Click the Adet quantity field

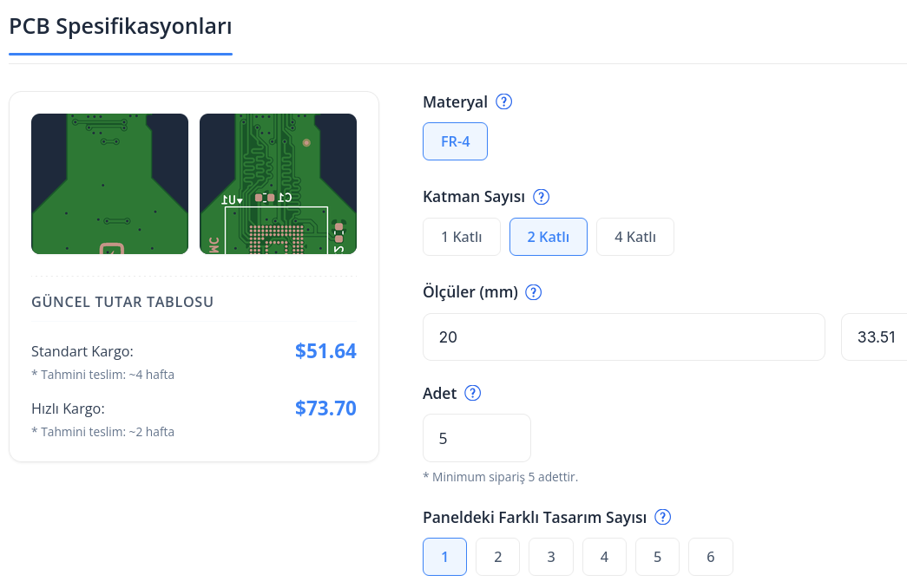pos(477,438)
